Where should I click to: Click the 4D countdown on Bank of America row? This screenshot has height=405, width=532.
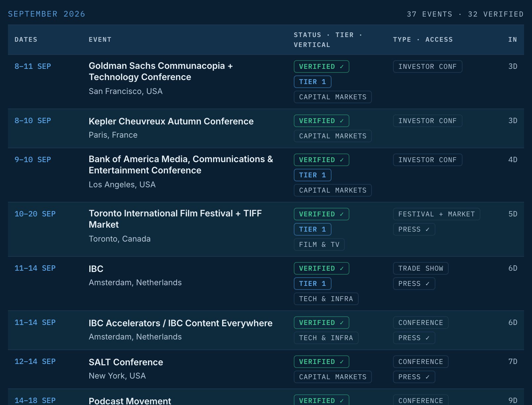pyautogui.click(x=513, y=160)
